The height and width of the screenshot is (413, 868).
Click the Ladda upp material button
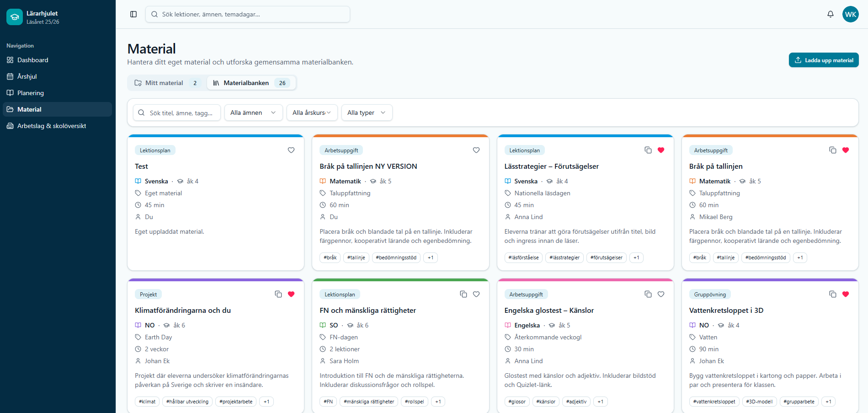click(x=824, y=60)
